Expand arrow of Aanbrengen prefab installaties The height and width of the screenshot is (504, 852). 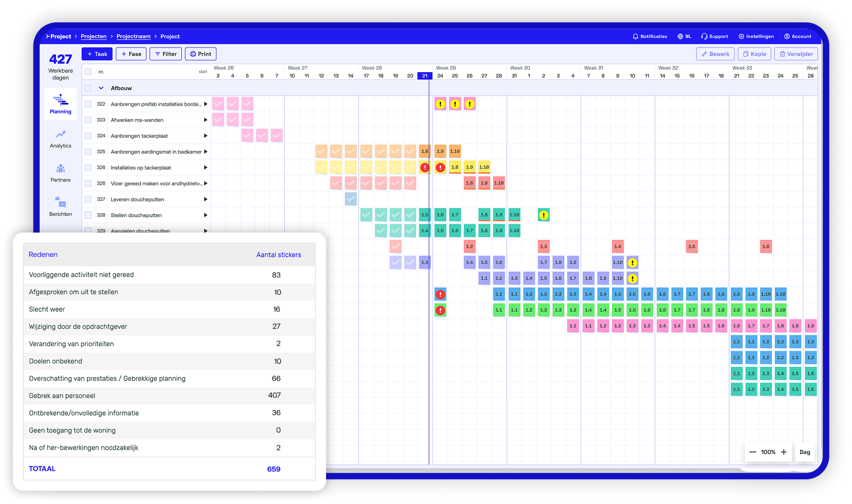[206, 104]
